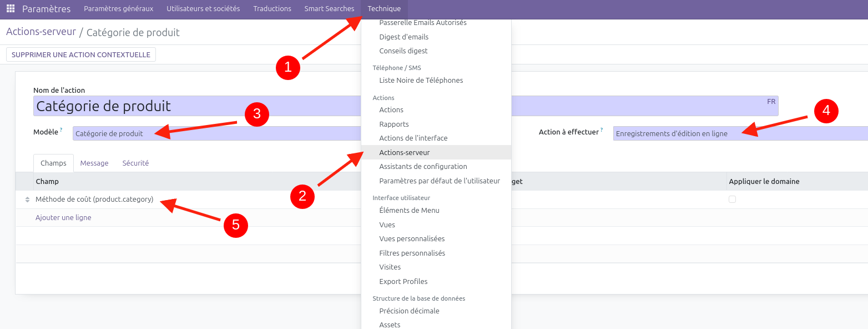Select Éléments de Menu entry
This screenshot has height=329, width=868.
pos(409,211)
